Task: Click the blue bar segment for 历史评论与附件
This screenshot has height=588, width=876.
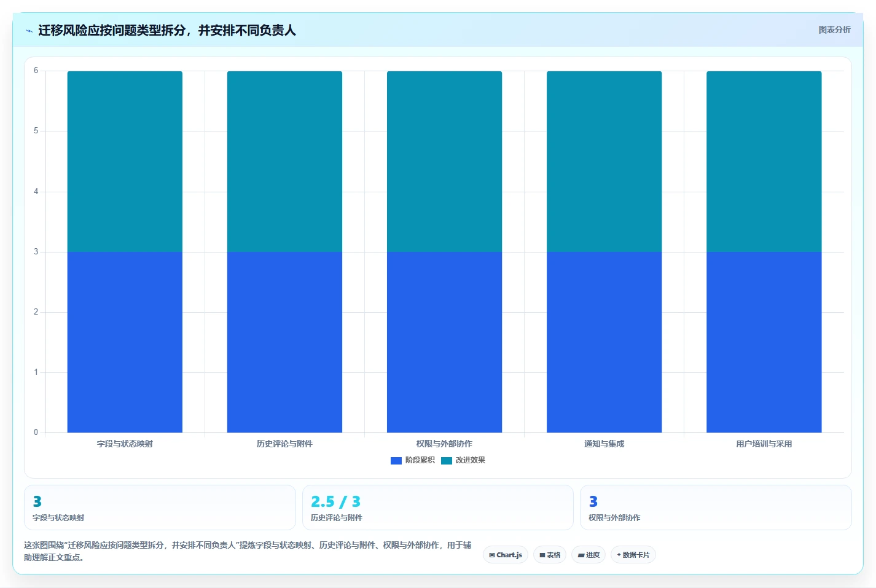Action: [284, 342]
